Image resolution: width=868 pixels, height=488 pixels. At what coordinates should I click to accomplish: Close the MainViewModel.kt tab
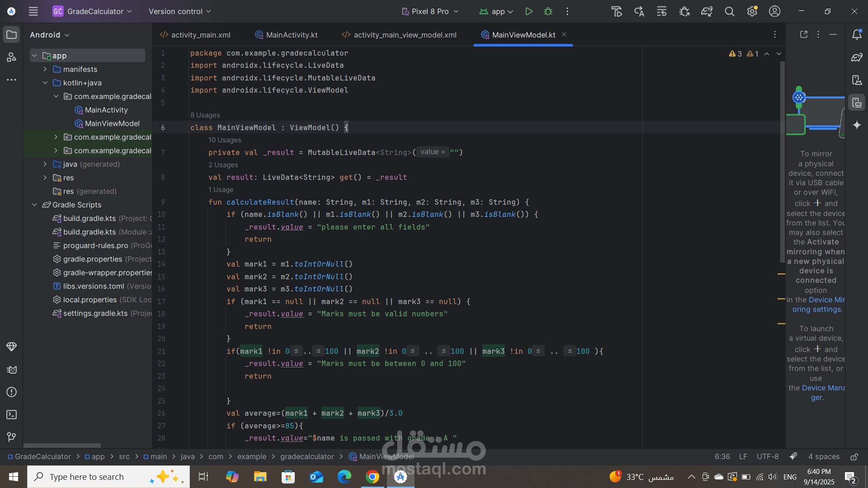click(564, 34)
